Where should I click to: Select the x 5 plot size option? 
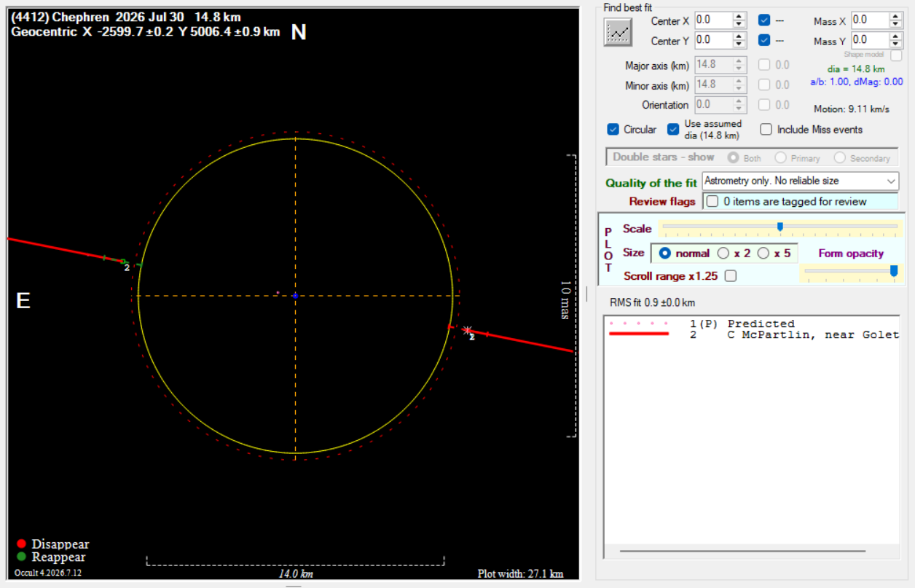[x=763, y=254]
